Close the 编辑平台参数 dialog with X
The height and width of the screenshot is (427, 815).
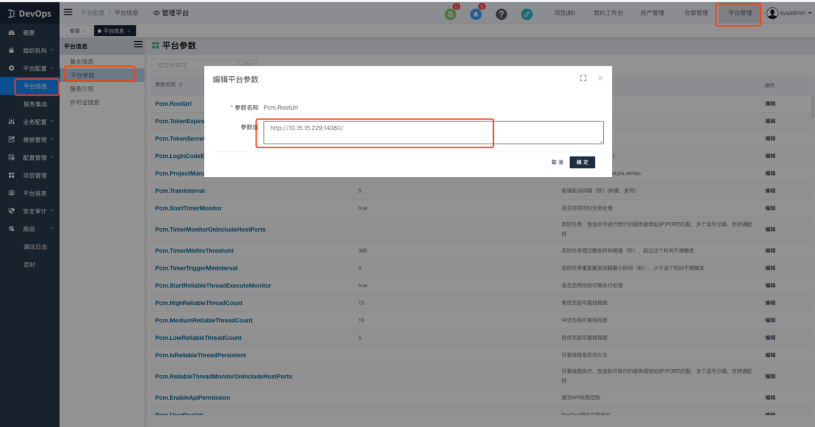pos(600,77)
